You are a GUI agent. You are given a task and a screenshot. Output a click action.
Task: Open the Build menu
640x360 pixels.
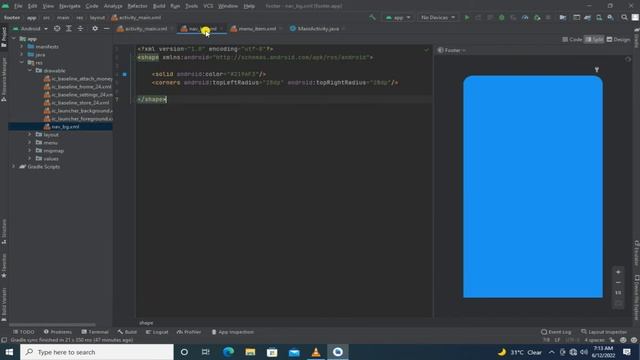point(159,6)
